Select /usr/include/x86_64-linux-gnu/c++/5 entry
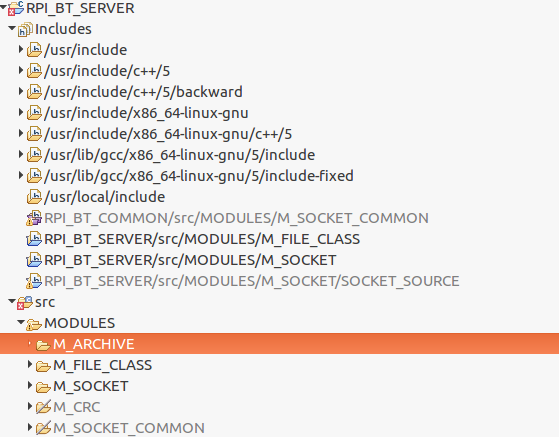 pyautogui.click(x=168, y=134)
